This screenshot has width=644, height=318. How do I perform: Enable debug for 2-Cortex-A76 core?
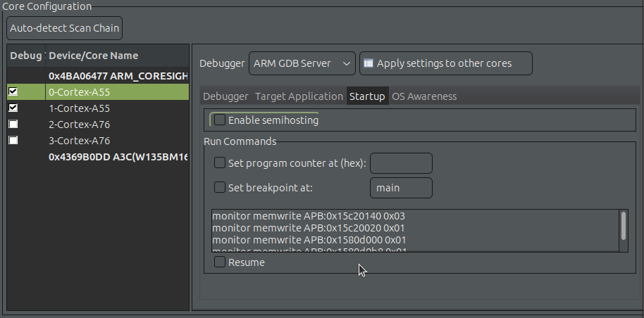point(13,124)
